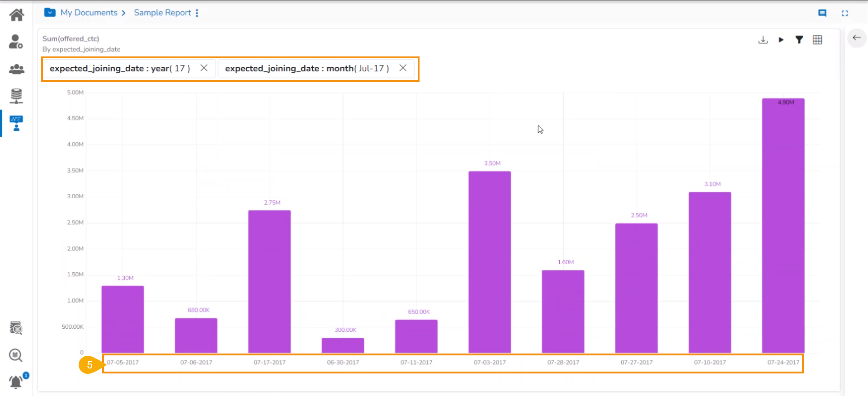Click the 07-17-2017 axis label
868x396 pixels.
[269, 363]
